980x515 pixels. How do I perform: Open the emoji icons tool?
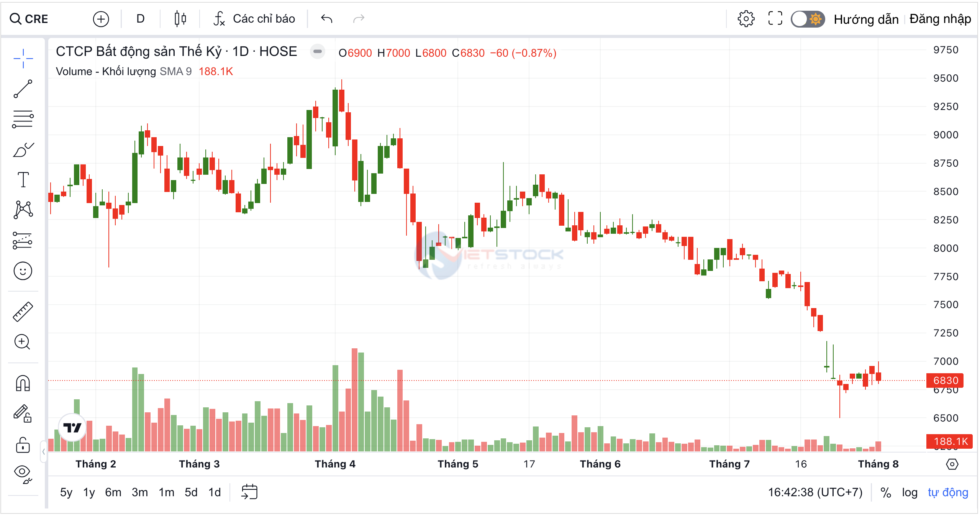[23, 271]
